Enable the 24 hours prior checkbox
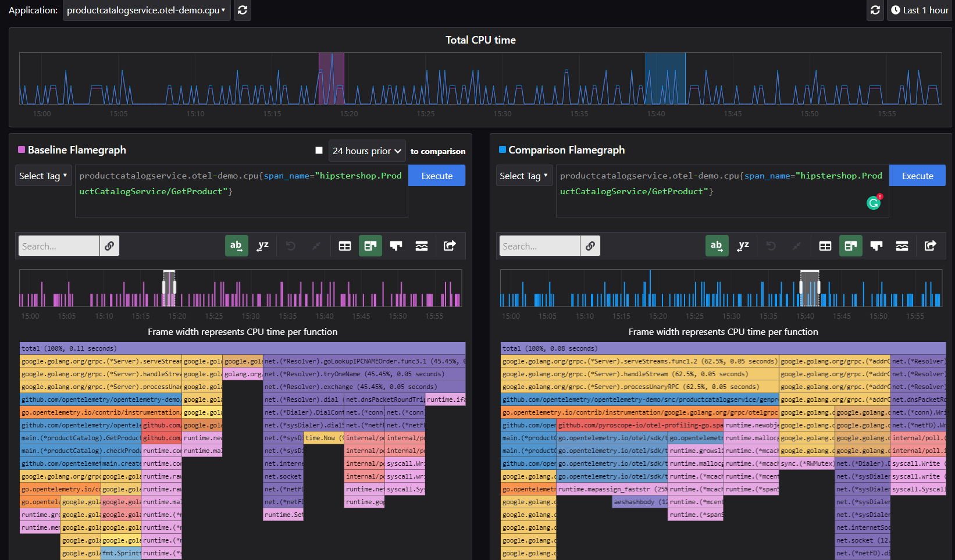This screenshot has height=560, width=955. (319, 149)
